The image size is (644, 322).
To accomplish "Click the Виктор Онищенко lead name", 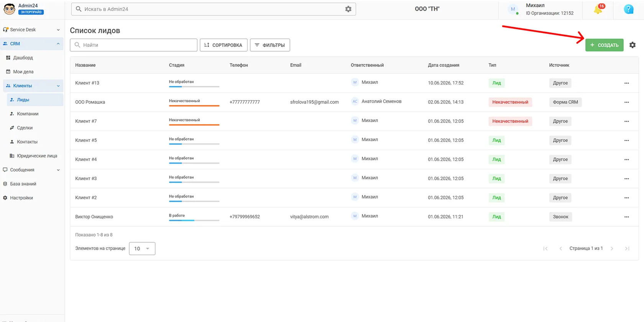I will coord(94,217).
